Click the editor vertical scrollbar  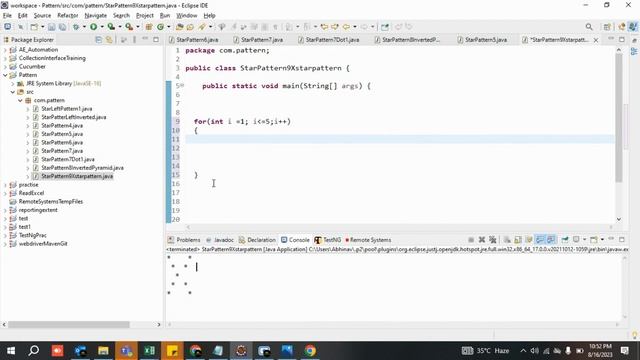(x=619, y=118)
